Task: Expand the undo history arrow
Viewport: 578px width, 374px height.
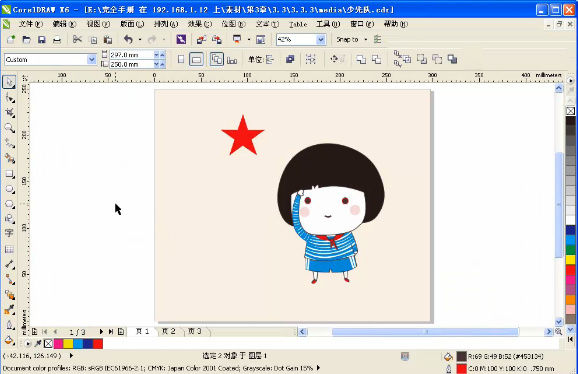Action: click(x=140, y=39)
